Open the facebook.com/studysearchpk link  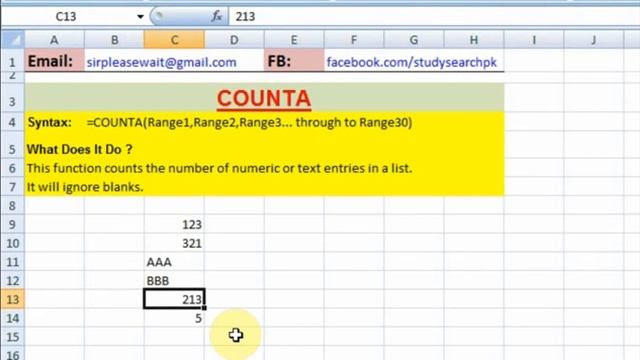[411, 62]
